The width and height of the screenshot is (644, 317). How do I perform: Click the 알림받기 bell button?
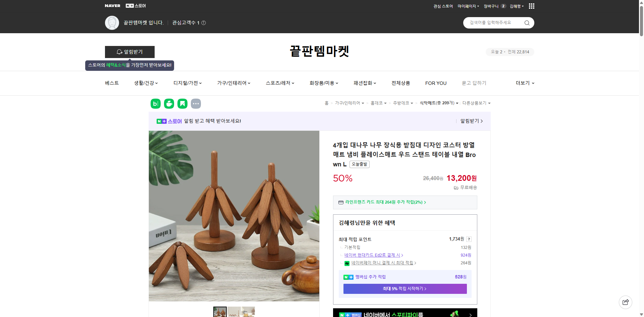pyautogui.click(x=130, y=52)
